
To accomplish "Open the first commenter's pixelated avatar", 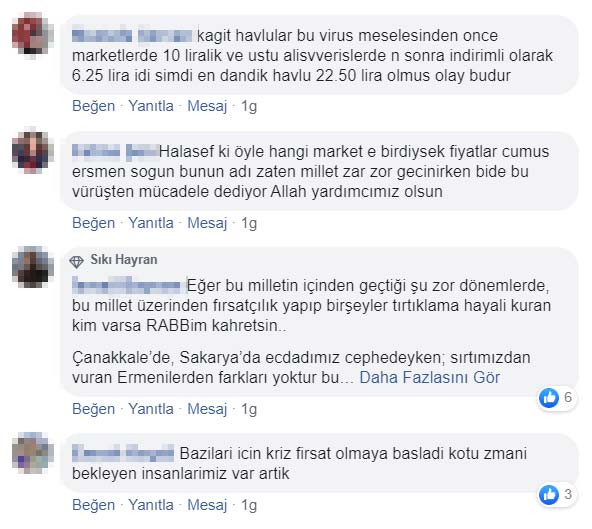I will coord(33,35).
